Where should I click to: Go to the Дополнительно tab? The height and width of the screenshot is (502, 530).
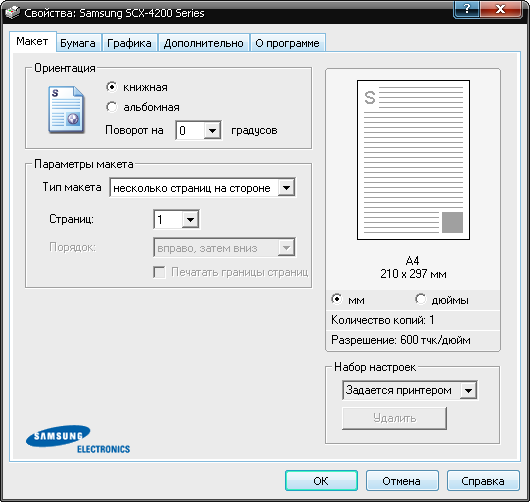tap(204, 43)
